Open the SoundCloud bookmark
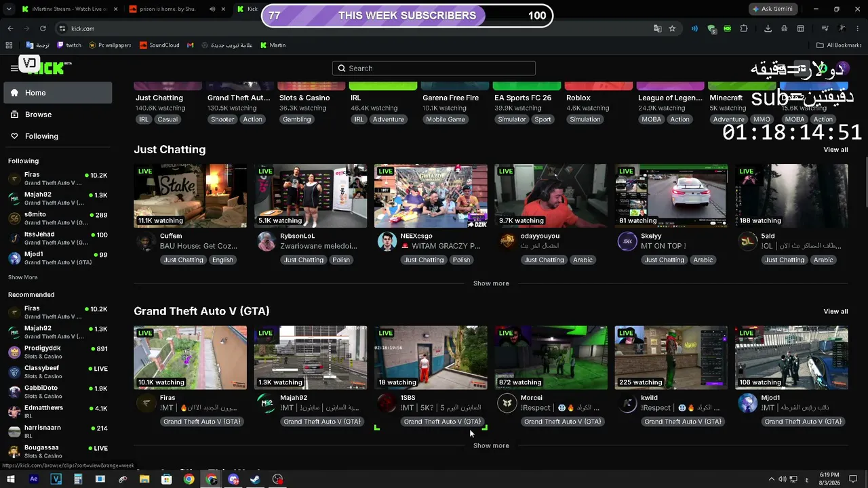 pyautogui.click(x=159, y=45)
